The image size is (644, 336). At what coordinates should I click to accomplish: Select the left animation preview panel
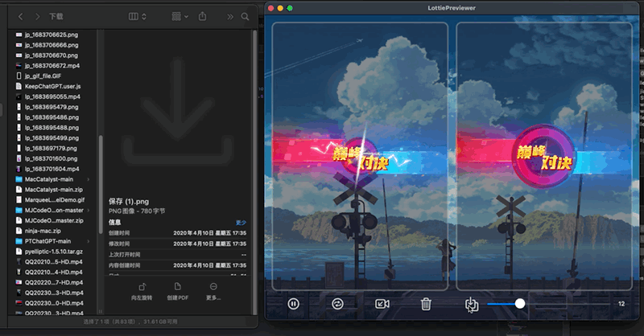pyautogui.click(x=360, y=156)
